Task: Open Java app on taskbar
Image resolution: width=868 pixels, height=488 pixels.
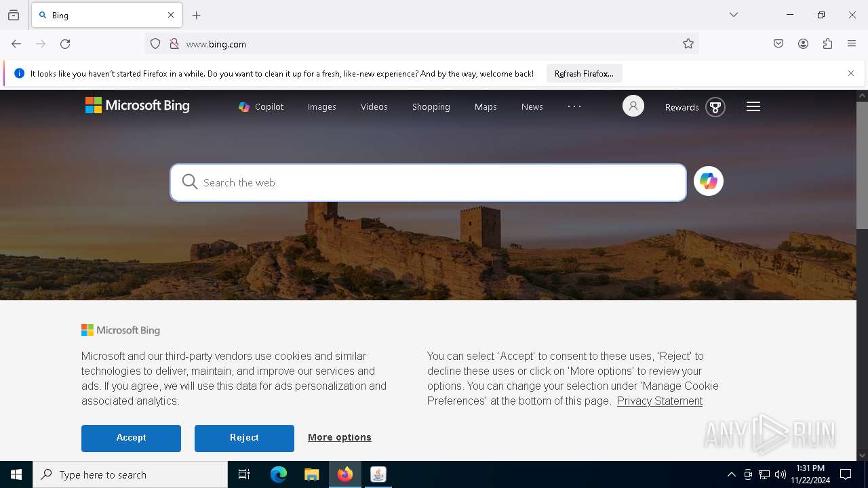Action: (378, 474)
